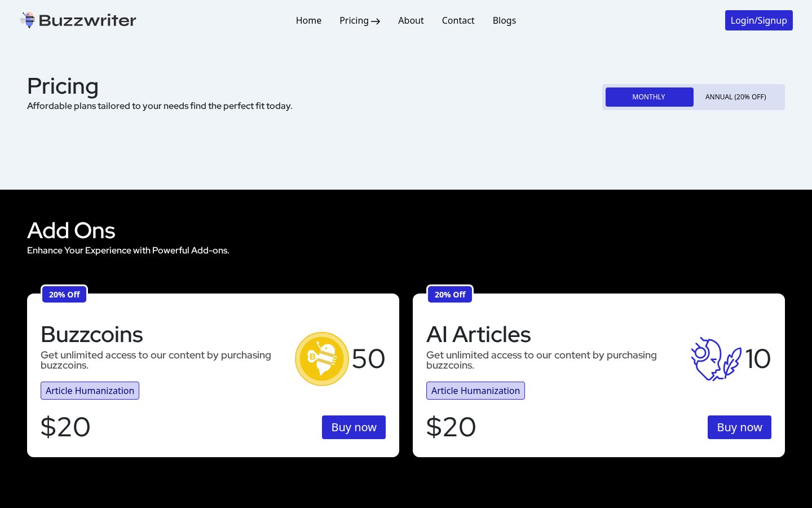Click Article Humanization tag on Buzzcoins card
This screenshot has width=812, height=508.
pyautogui.click(x=90, y=391)
